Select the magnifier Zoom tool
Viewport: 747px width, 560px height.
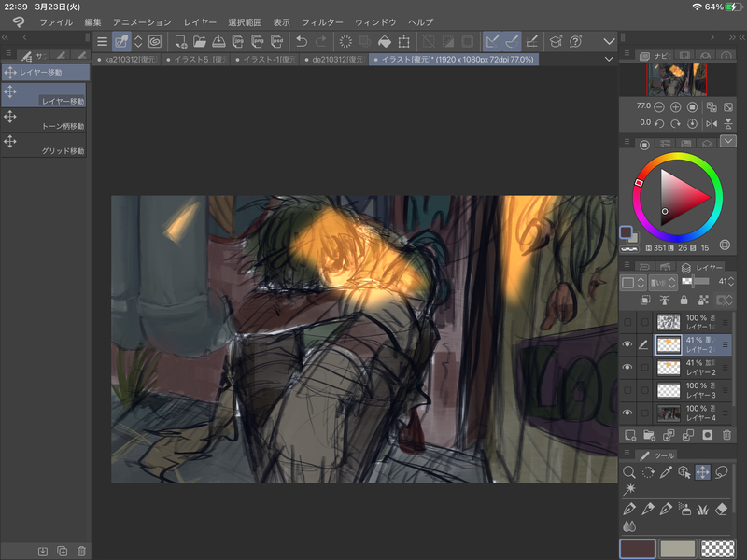[629, 472]
